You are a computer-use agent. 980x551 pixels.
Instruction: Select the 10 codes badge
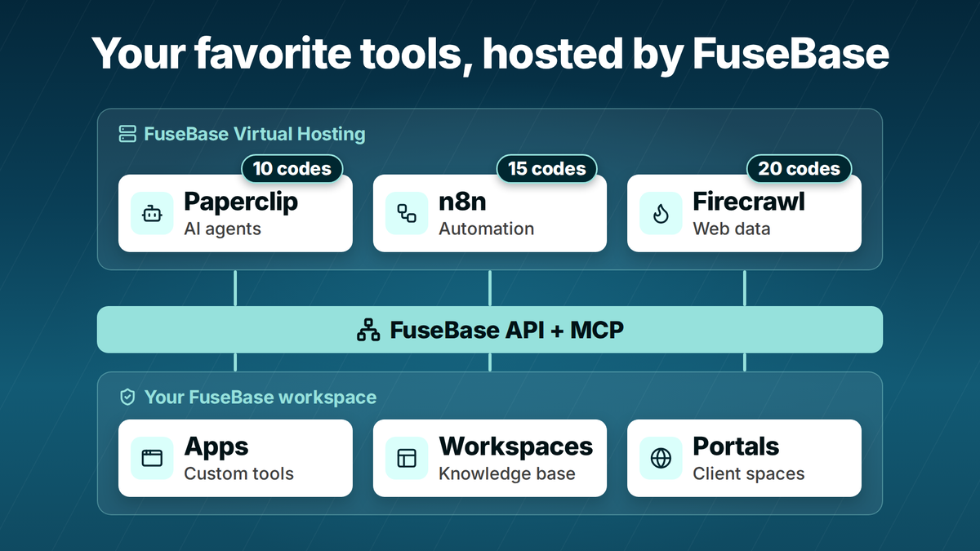[292, 169]
